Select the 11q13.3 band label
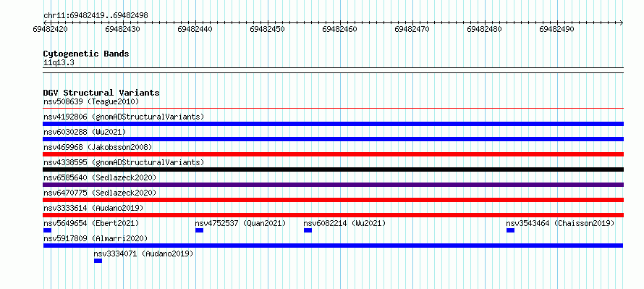Viewport: 644px width, 289px height. click(x=59, y=62)
